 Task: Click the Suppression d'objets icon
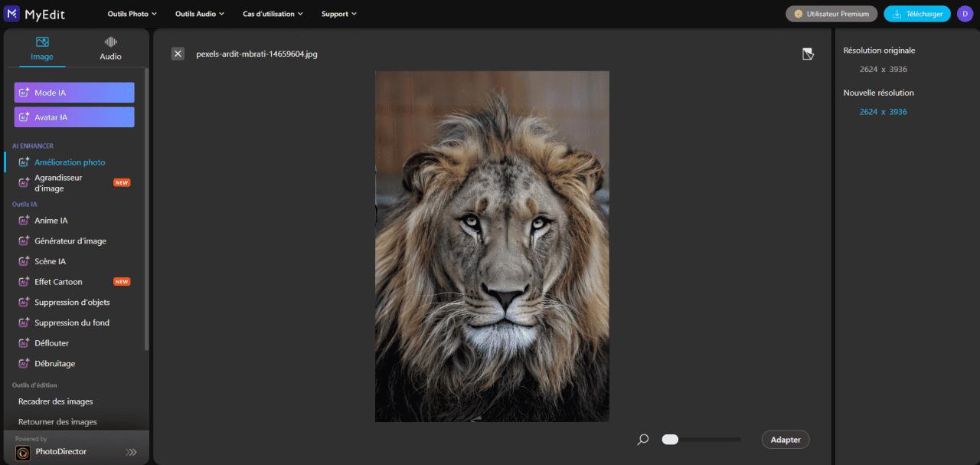click(x=24, y=303)
